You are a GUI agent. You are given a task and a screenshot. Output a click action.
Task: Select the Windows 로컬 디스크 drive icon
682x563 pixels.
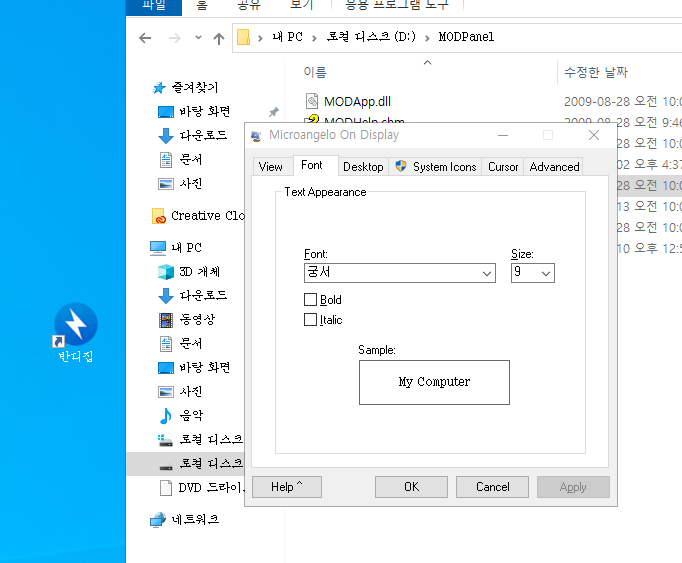(x=165, y=440)
